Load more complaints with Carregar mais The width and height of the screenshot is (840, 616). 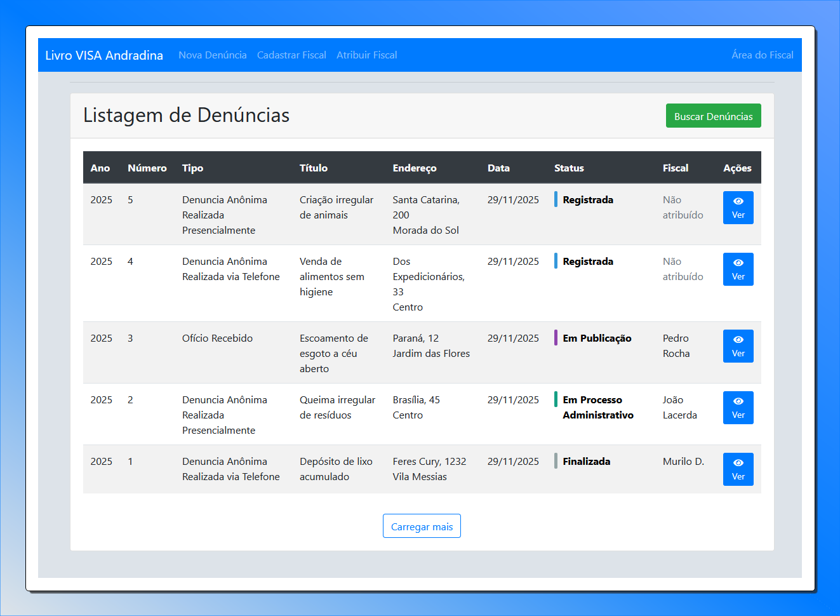click(x=422, y=526)
